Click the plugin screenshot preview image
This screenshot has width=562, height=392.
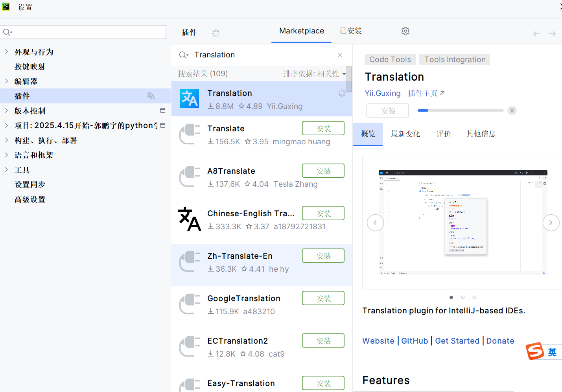click(x=463, y=223)
